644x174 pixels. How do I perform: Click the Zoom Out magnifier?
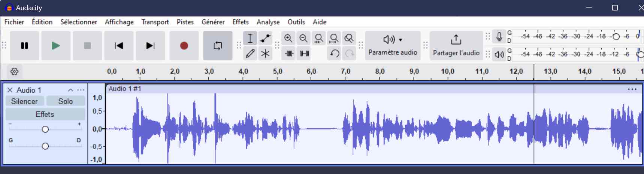pyautogui.click(x=303, y=38)
